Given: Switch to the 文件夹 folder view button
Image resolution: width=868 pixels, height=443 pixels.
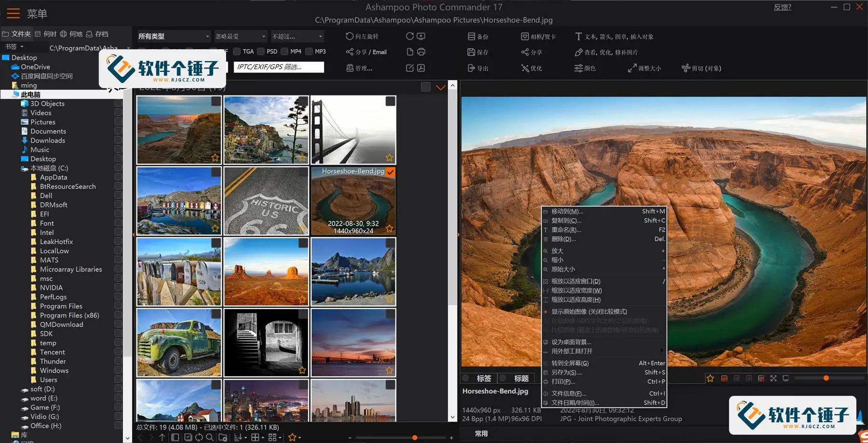Looking at the screenshot, I should 16,34.
